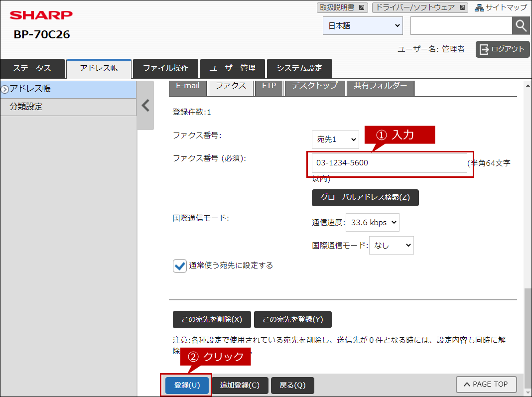Open the サイトマップ link text
The image size is (532, 397).
[506, 7]
